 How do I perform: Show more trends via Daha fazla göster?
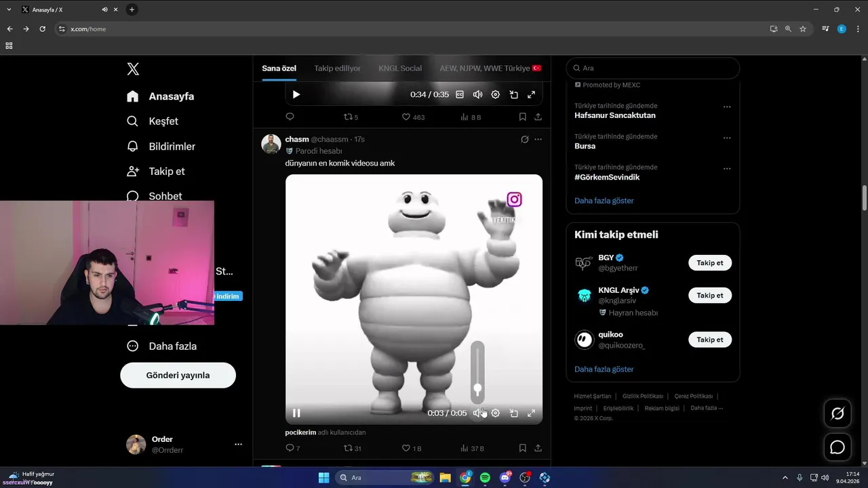tap(604, 201)
